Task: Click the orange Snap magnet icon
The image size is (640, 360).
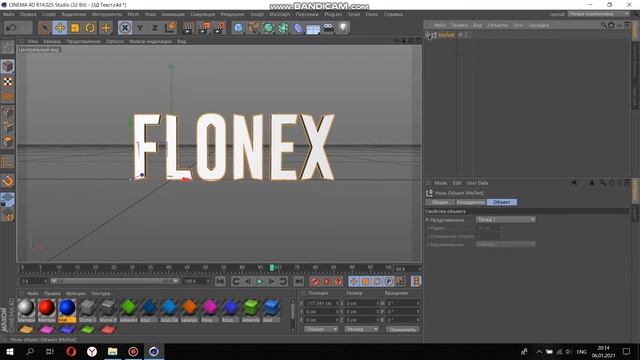Action: pyautogui.click(x=7, y=180)
